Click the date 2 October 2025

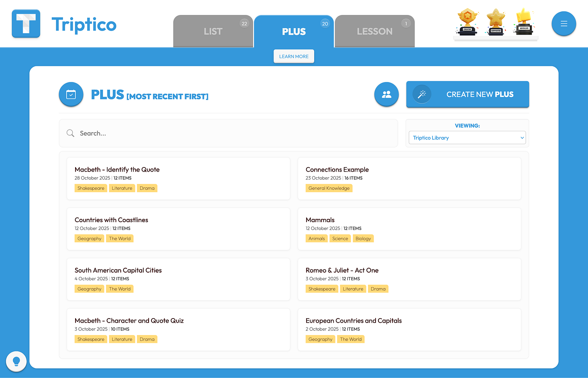pos(322,330)
